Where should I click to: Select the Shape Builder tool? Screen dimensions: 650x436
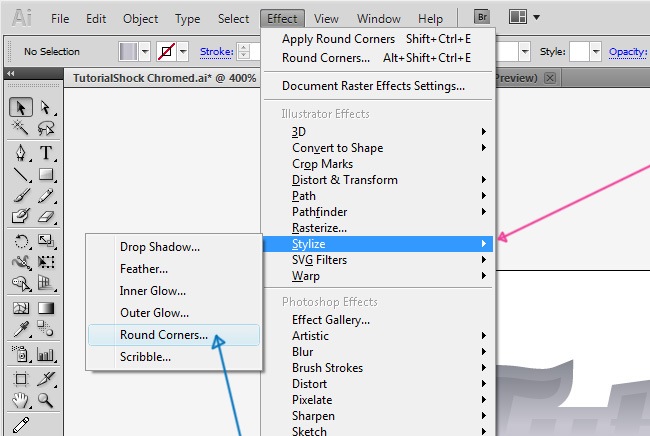21,283
